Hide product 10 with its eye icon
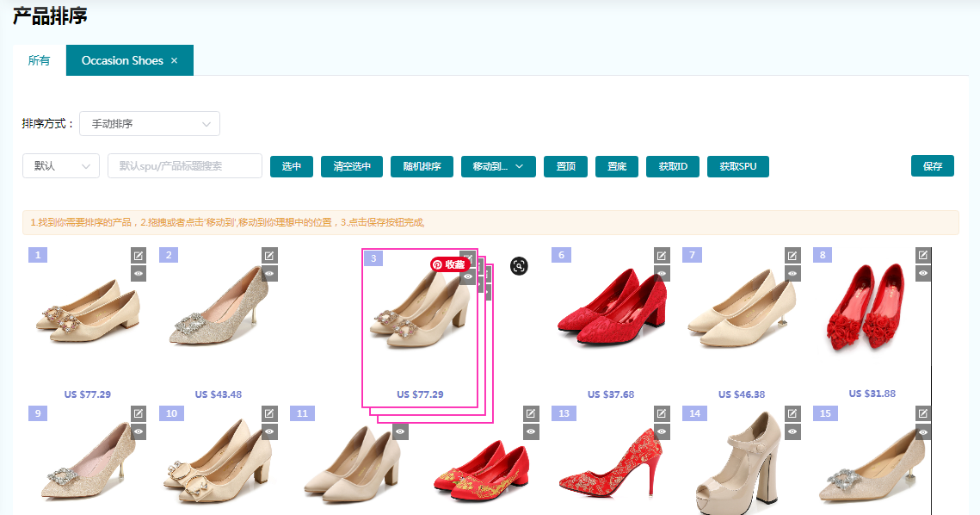 point(269,431)
